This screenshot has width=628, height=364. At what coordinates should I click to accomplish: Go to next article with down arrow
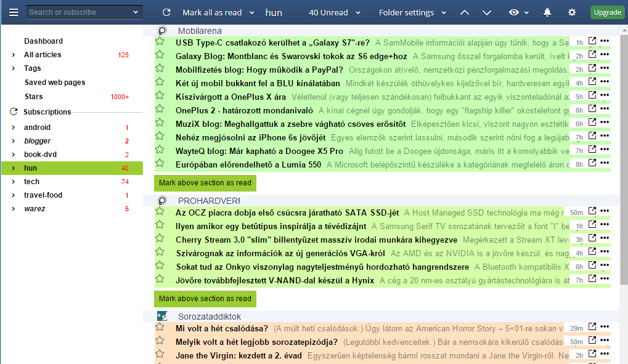(x=487, y=12)
